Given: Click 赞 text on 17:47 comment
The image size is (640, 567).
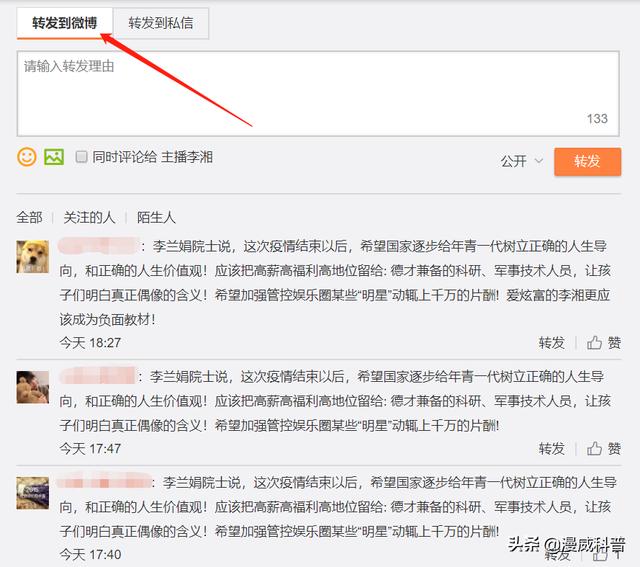Looking at the screenshot, I should (614, 448).
